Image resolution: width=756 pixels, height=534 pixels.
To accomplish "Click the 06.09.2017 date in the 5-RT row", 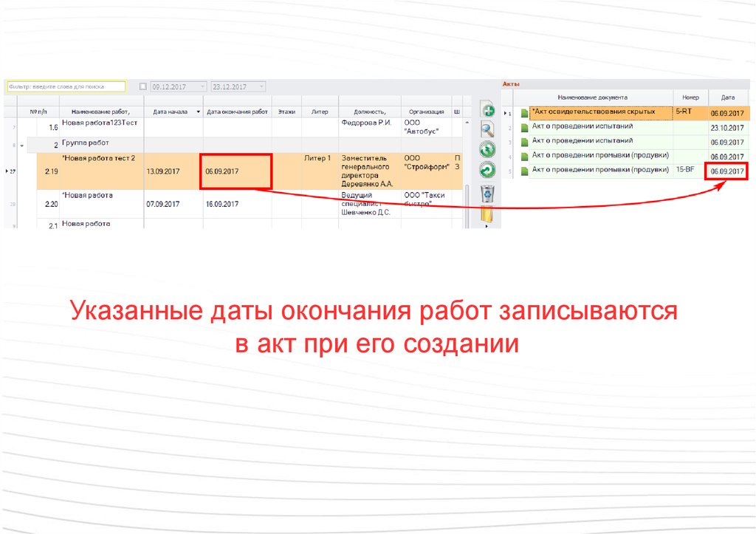I will tap(727, 113).
